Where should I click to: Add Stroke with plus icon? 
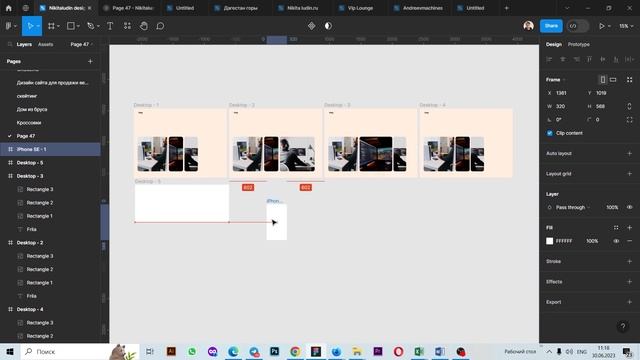point(629,261)
